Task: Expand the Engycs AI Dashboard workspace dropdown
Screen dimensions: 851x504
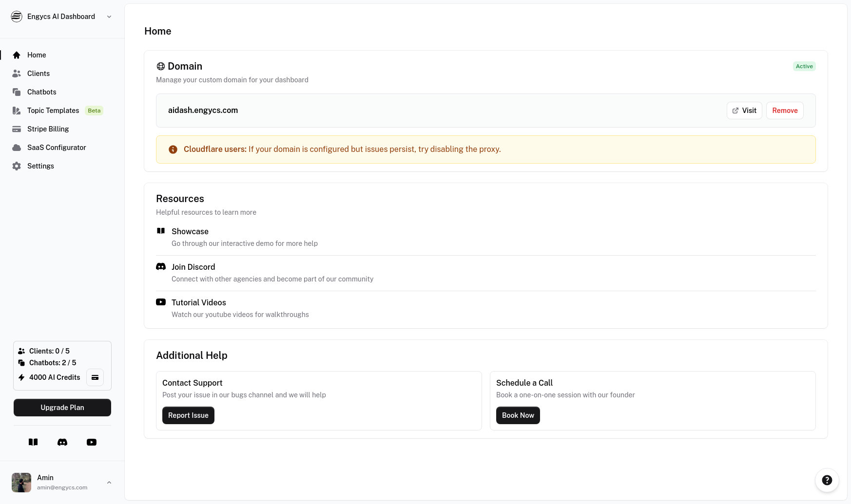Action: (109, 17)
